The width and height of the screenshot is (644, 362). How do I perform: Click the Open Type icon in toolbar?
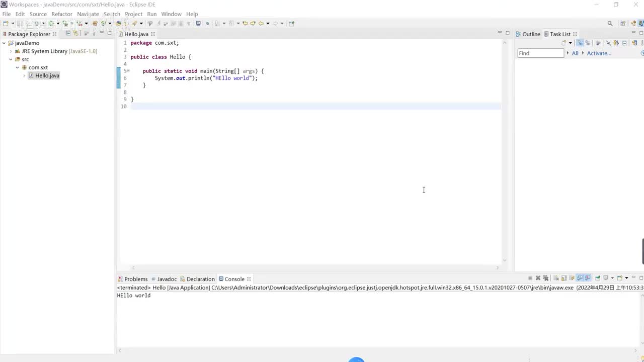118,23
